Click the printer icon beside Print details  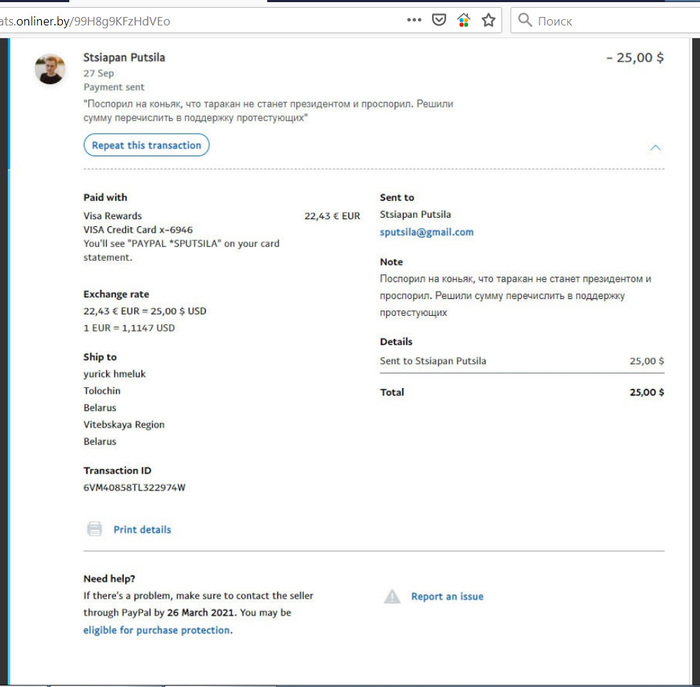(95, 529)
